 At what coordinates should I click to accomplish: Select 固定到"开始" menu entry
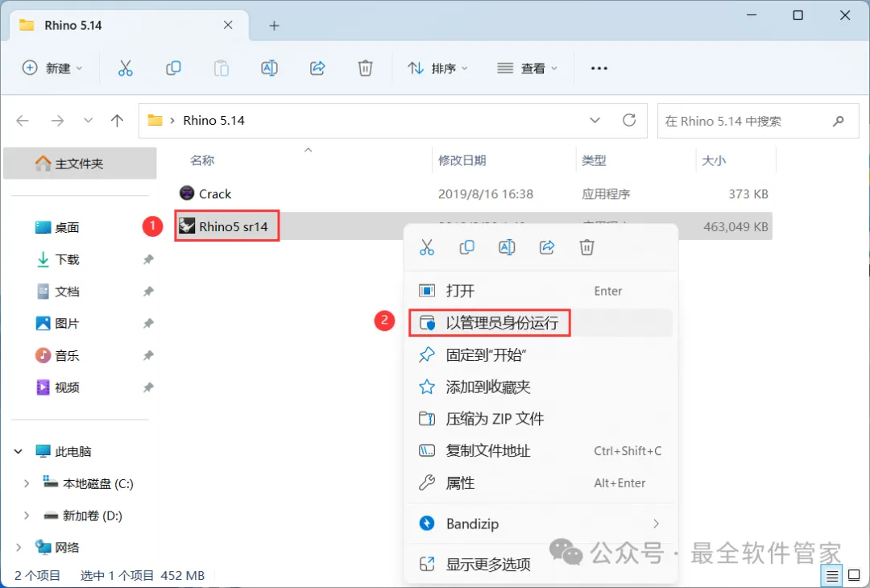coord(541,355)
